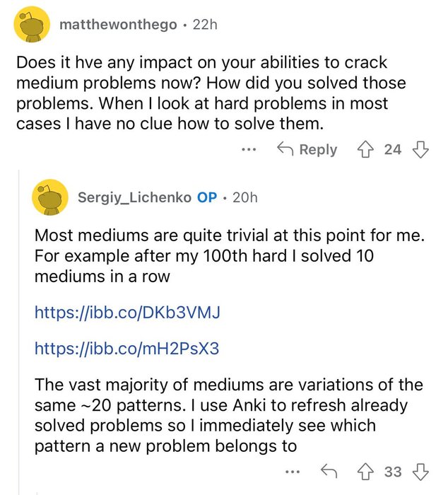Screen dimensions: 448x495
Task: Downvote matthewonthego's comment
Action: [x=421, y=149]
